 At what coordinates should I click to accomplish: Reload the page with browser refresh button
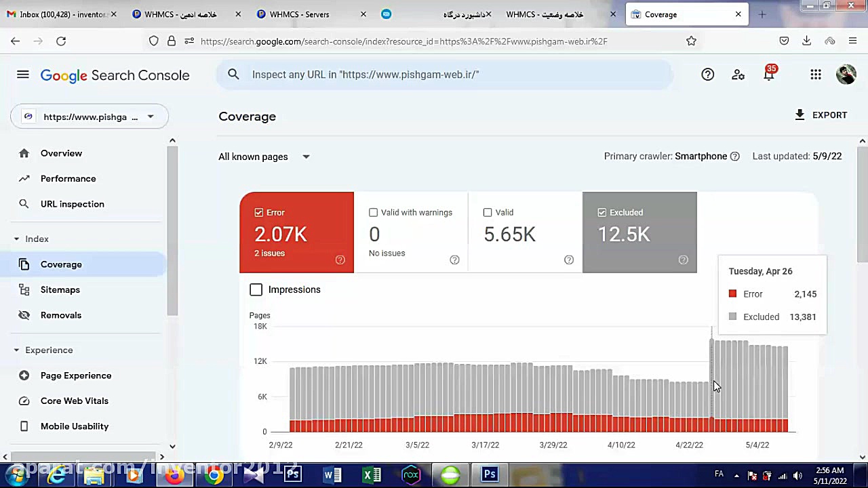click(x=61, y=41)
